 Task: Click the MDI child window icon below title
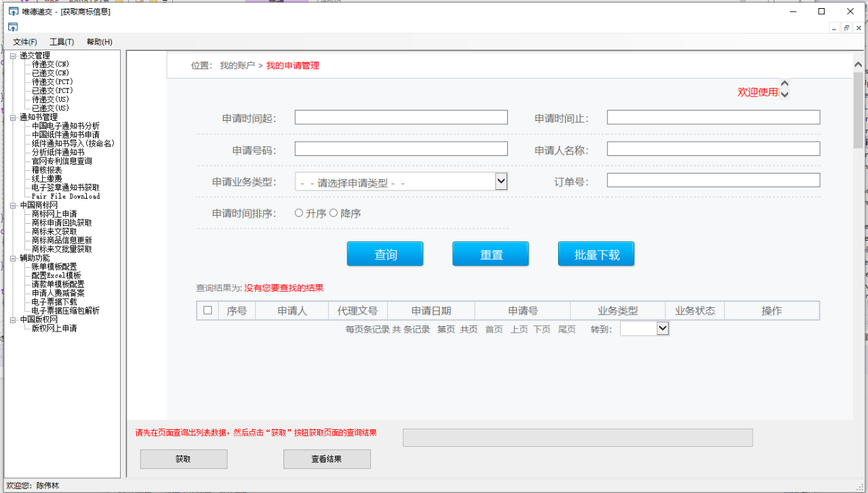click(x=13, y=27)
